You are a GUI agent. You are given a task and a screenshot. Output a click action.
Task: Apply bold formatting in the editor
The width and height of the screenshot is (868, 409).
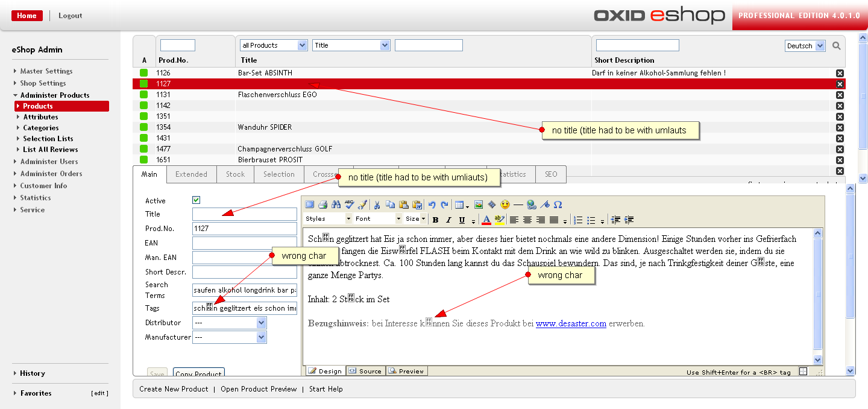435,220
